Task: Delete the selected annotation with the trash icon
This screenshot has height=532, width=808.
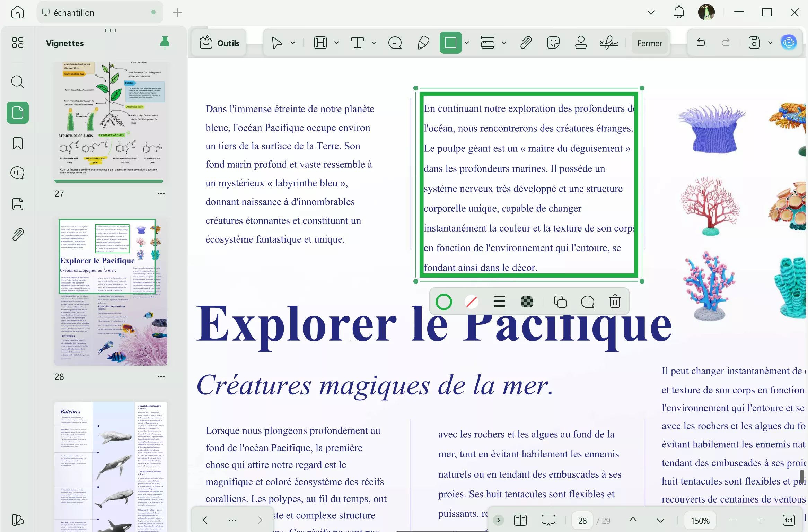Action: pos(615,302)
